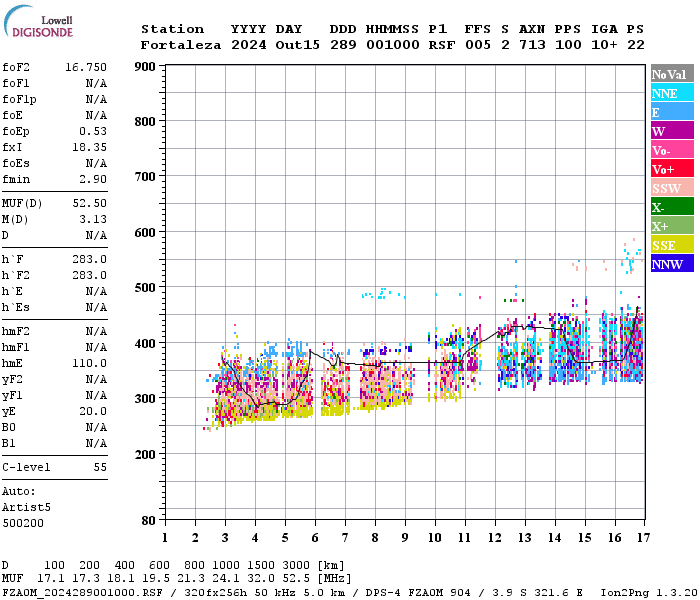
Task: Select the X- dark green legend swatch
Action: coord(672,206)
